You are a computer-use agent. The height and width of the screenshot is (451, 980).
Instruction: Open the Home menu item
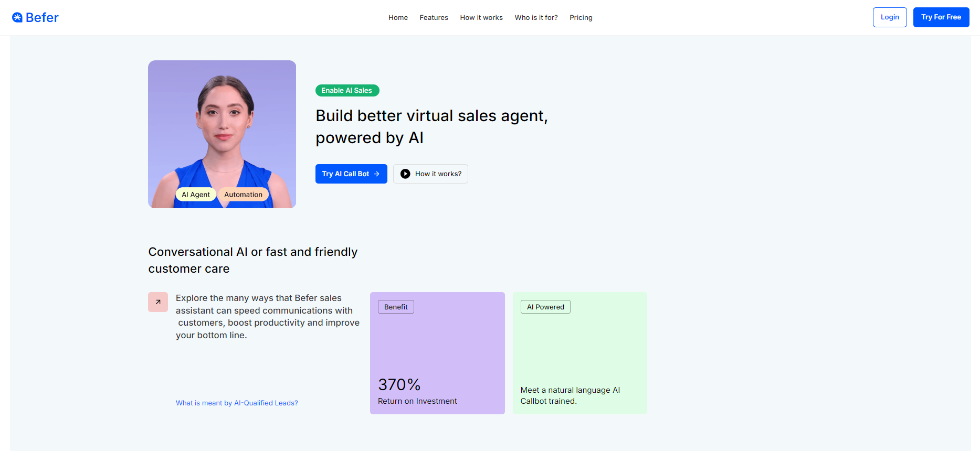coord(398,17)
